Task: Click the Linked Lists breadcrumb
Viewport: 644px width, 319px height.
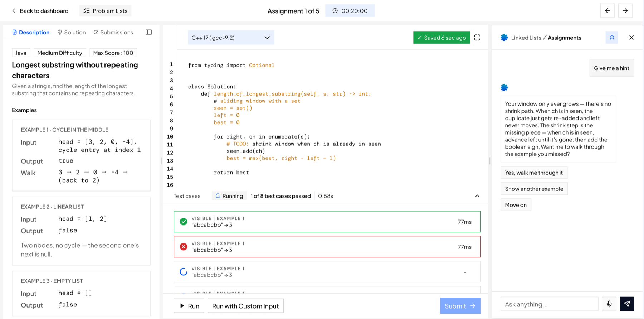Action: point(526,38)
